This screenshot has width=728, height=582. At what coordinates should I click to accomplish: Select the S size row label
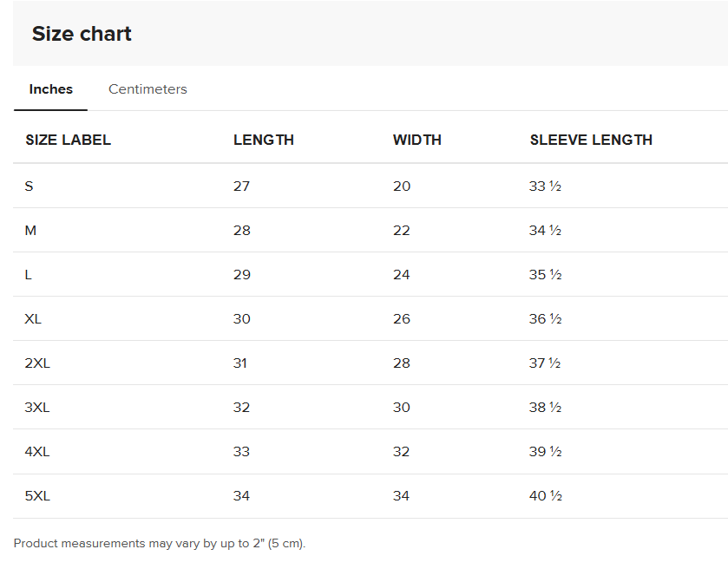click(30, 186)
